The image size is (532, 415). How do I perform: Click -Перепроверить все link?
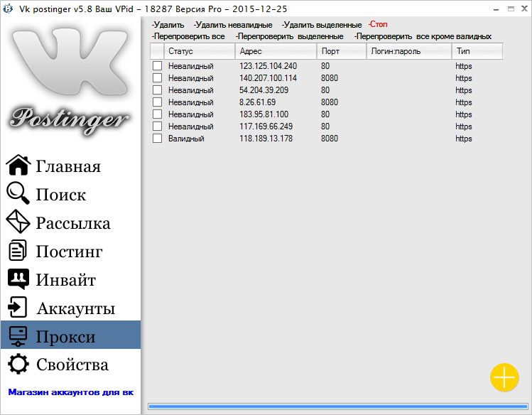(188, 36)
